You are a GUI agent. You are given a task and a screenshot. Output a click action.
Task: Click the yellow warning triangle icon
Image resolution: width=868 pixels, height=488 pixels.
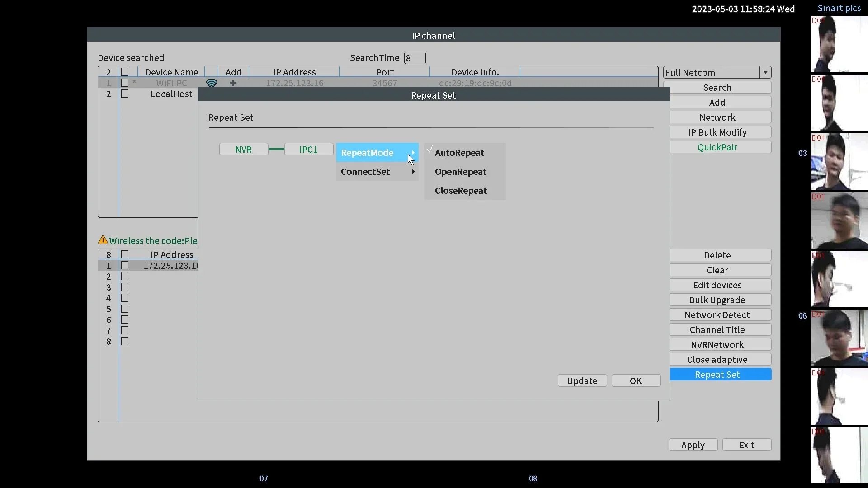click(103, 240)
